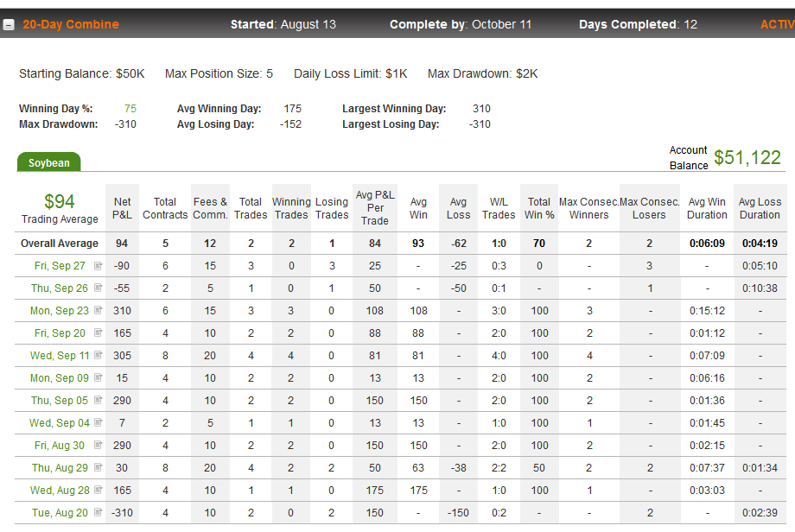Screen dimensions: 795x532
Task: Select the Soybean tab
Action: pos(48,162)
